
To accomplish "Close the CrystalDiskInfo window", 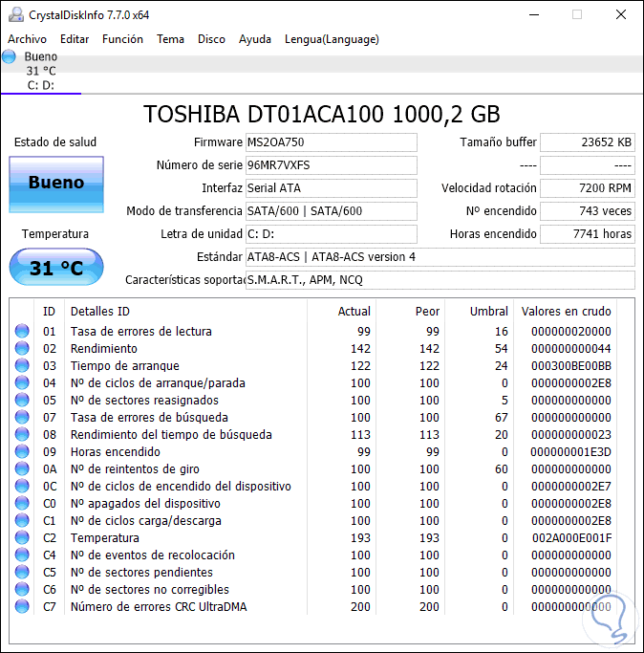I will point(621,14).
